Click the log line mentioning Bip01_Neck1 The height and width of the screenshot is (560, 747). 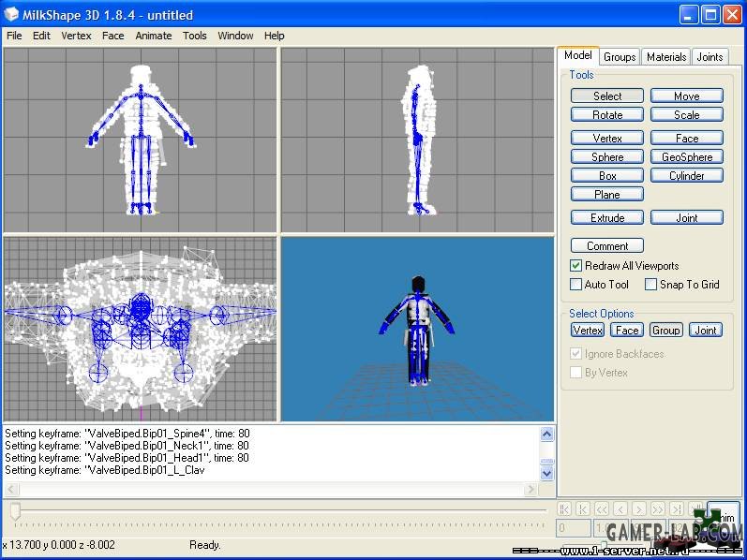point(127,446)
